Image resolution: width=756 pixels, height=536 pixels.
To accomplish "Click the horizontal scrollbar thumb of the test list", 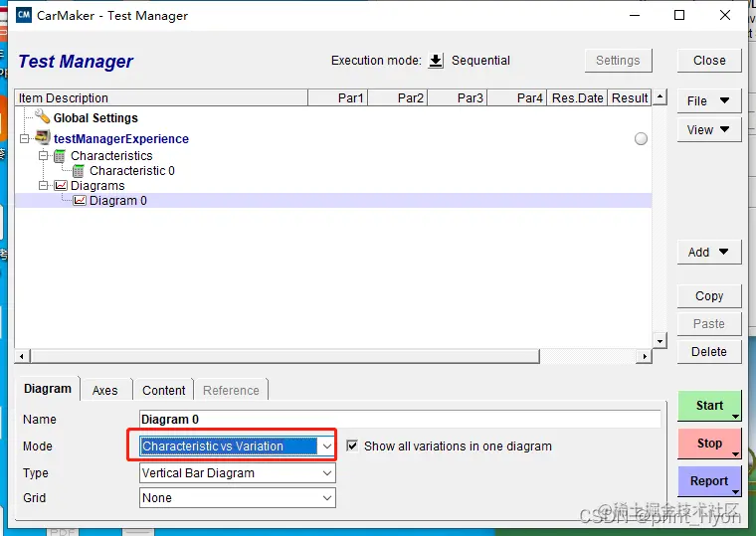I will 284,357.
